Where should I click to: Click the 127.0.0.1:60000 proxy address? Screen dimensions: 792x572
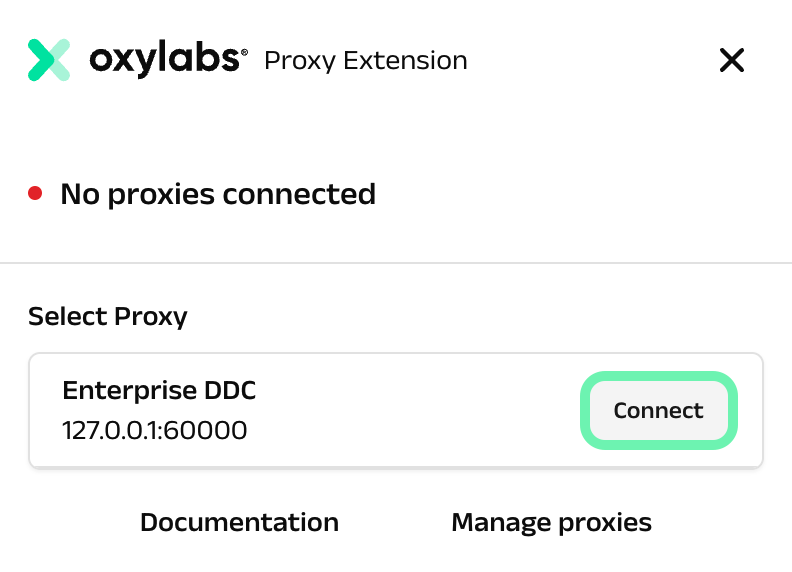pos(154,430)
